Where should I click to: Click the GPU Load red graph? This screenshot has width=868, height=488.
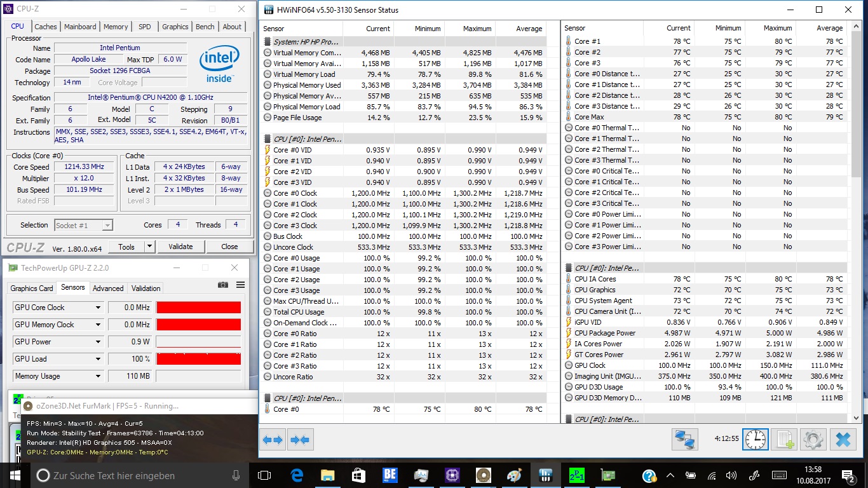pyautogui.click(x=198, y=359)
